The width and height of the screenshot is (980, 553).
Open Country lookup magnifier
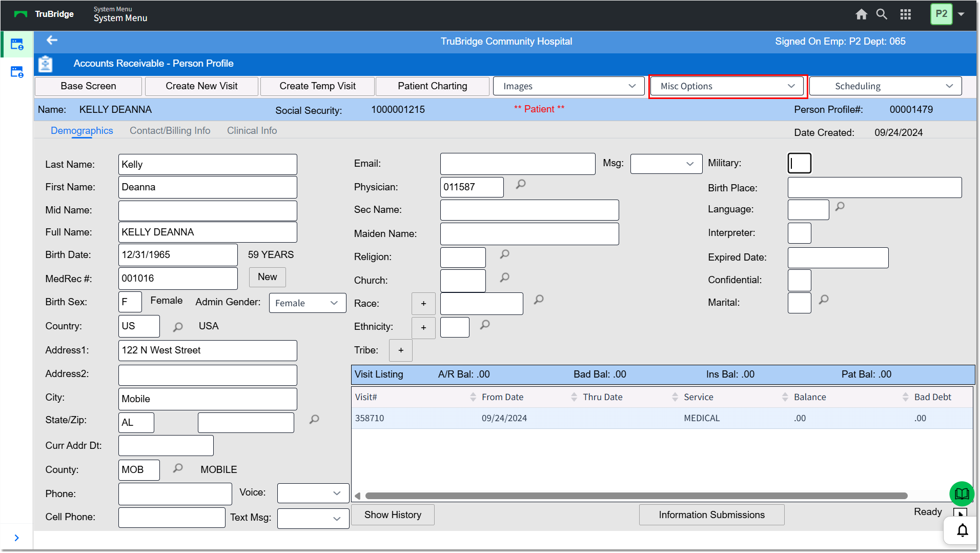click(178, 327)
